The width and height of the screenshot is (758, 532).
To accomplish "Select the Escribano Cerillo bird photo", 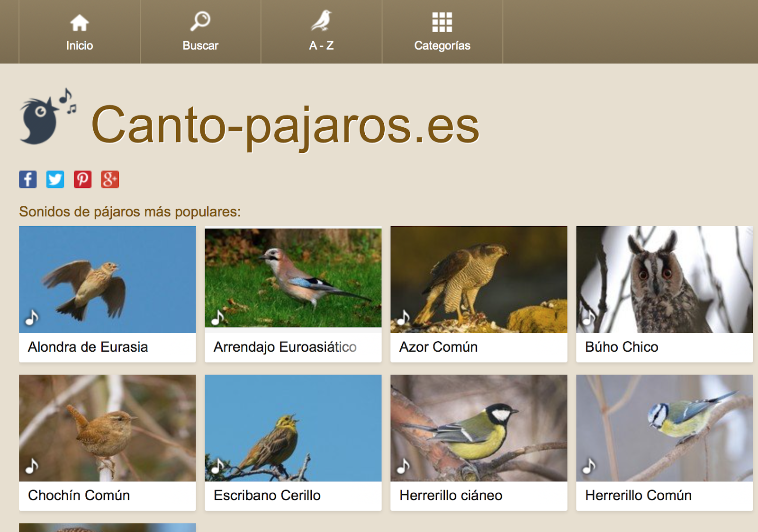I will pyautogui.click(x=293, y=428).
